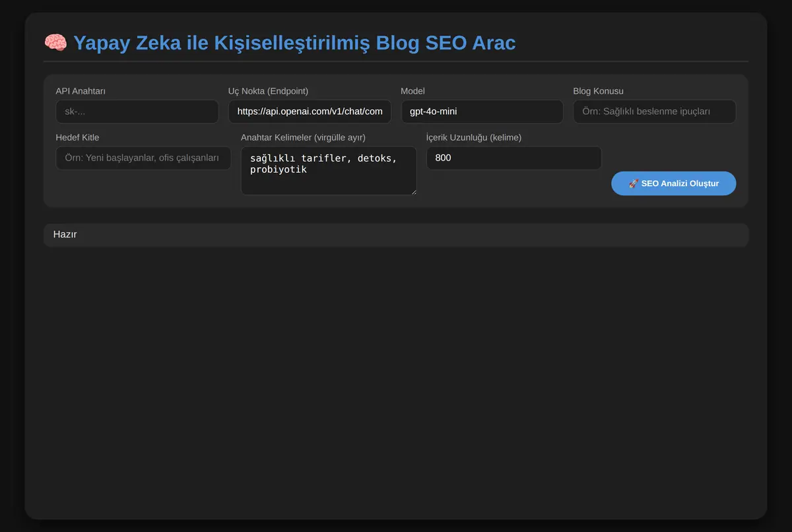
Task: Click the Hazır status text
Action: click(x=65, y=234)
